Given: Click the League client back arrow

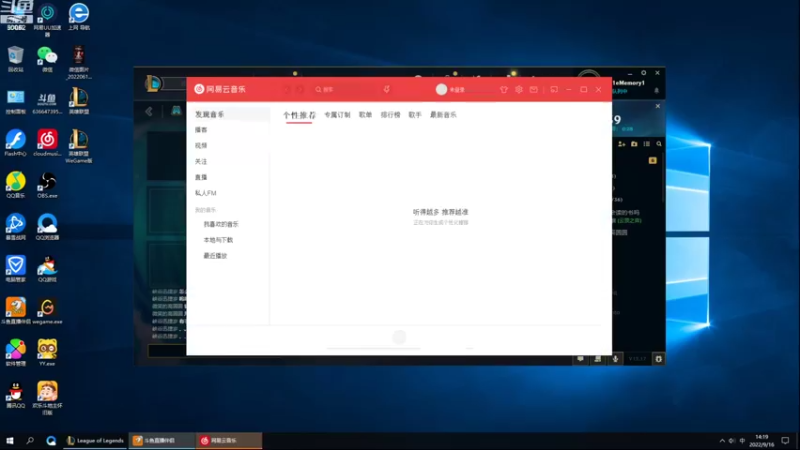Looking at the screenshot, I should click(149, 111).
